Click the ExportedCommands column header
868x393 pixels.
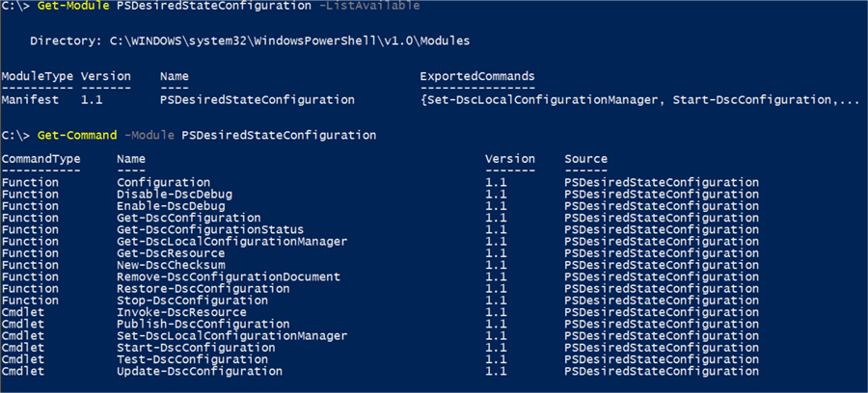pos(476,76)
